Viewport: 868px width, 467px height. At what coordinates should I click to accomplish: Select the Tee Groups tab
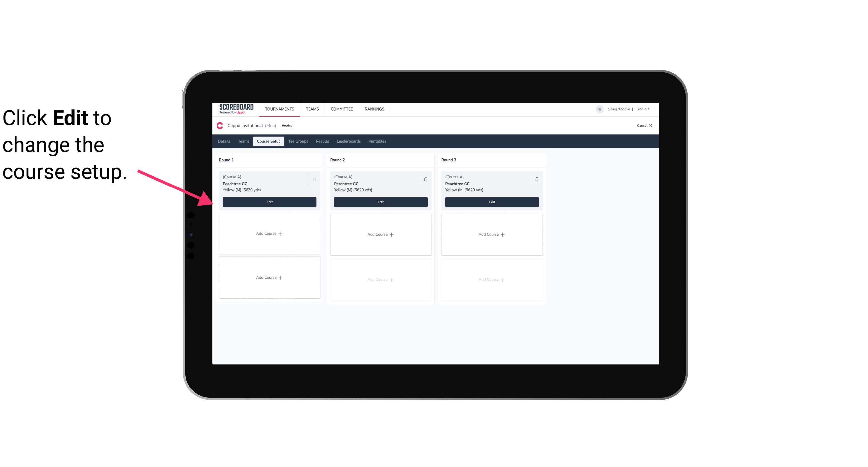pos(298,141)
